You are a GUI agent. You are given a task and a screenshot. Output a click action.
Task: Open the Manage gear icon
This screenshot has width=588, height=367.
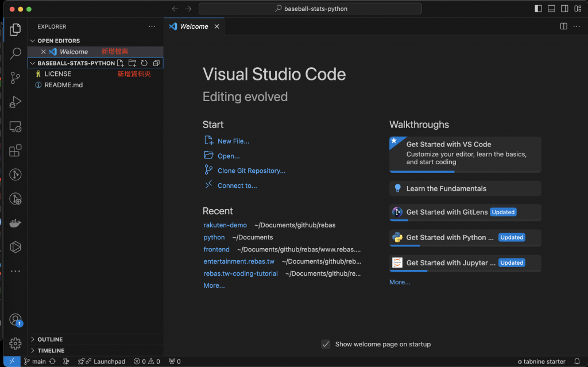16,343
